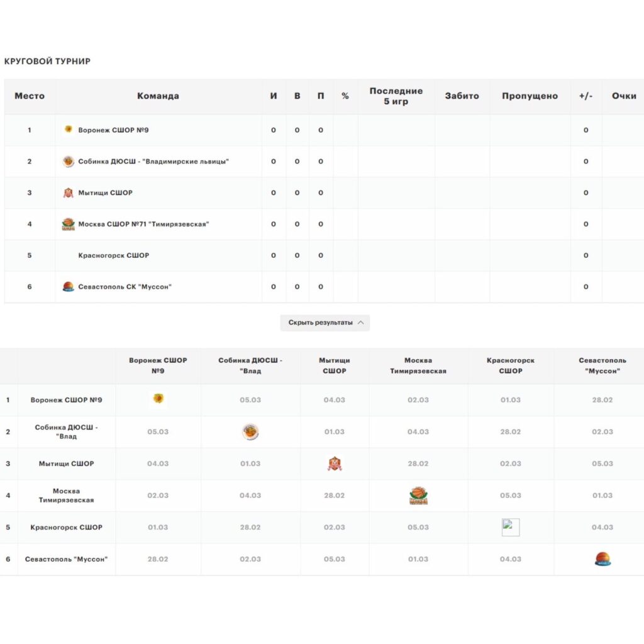Click Собинка ДЮСШ - "Влад column header

click(x=250, y=365)
